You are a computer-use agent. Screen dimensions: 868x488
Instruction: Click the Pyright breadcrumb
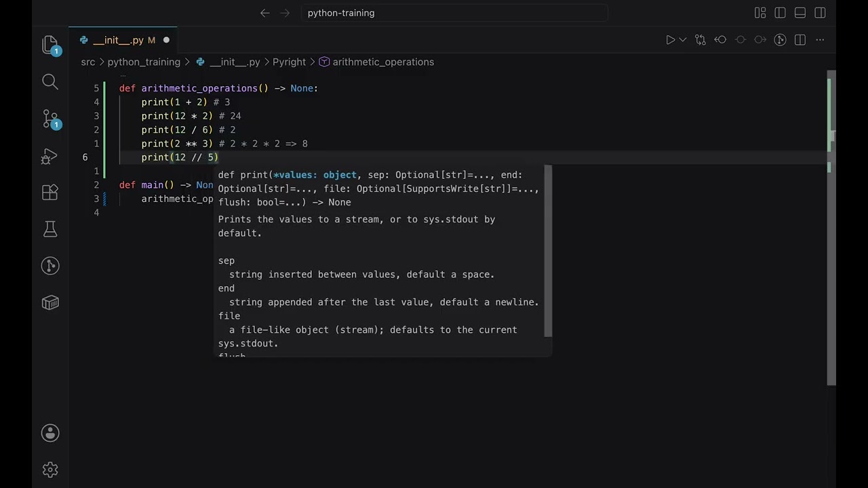[x=290, y=62]
